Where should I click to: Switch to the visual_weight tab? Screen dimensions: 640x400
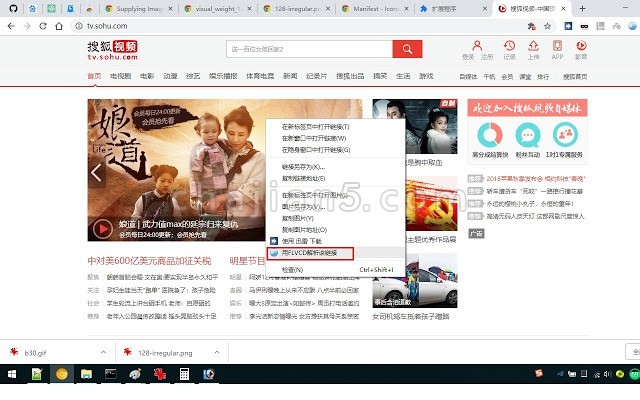pyautogui.click(x=218, y=9)
